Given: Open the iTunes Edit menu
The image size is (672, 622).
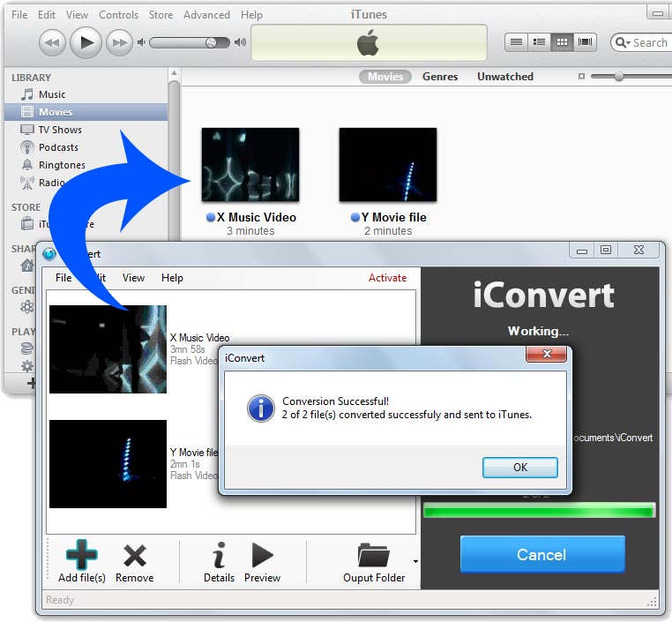Looking at the screenshot, I should pos(46,15).
